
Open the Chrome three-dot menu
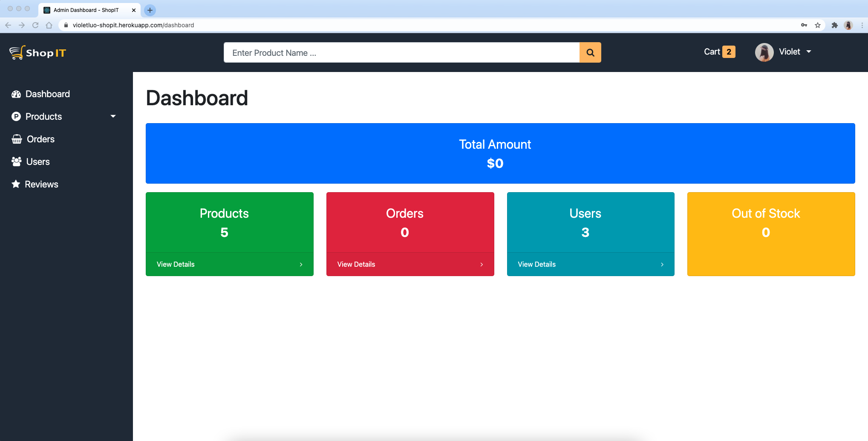coord(862,25)
